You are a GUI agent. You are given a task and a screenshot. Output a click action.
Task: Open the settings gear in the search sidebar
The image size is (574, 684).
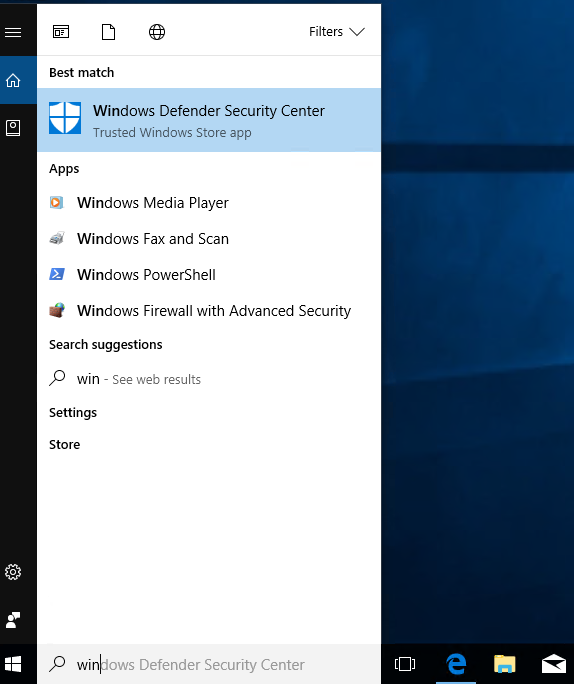point(13,572)
